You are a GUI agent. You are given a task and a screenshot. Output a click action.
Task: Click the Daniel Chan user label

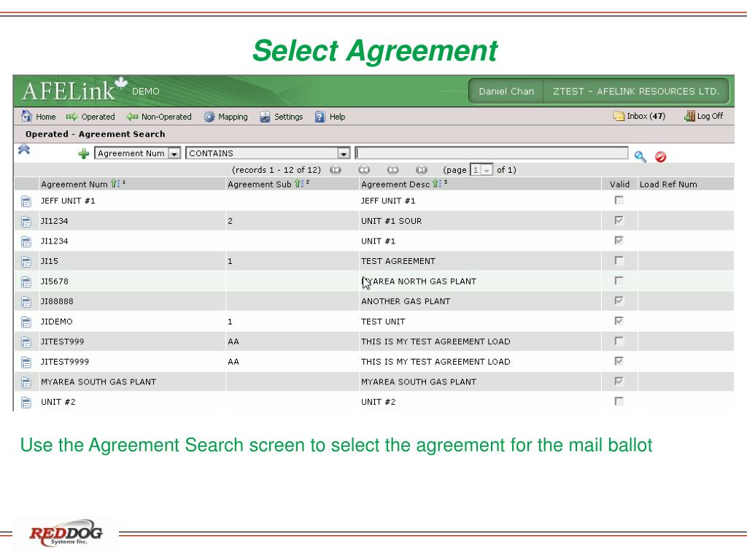(506, 91)
